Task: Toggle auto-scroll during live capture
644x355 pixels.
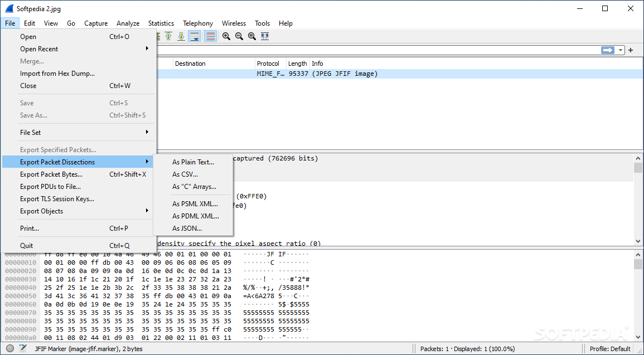Action: coord(195,36)
